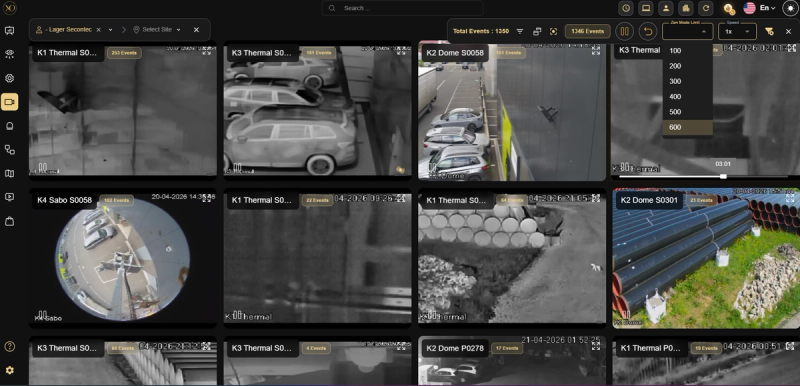Expand K2 Dome P0278 tile to fullscreen

click(595, 346)
